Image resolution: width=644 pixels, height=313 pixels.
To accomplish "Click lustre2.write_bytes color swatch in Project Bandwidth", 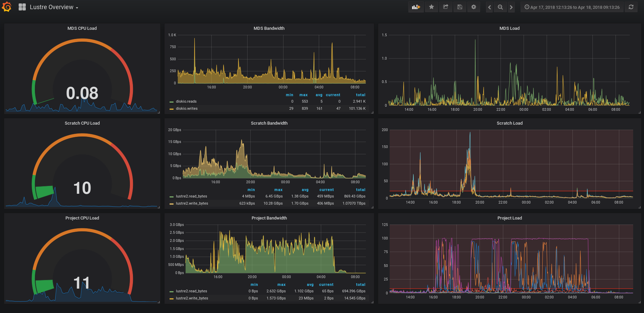I will pyautogui.click(x=172, y=298).
